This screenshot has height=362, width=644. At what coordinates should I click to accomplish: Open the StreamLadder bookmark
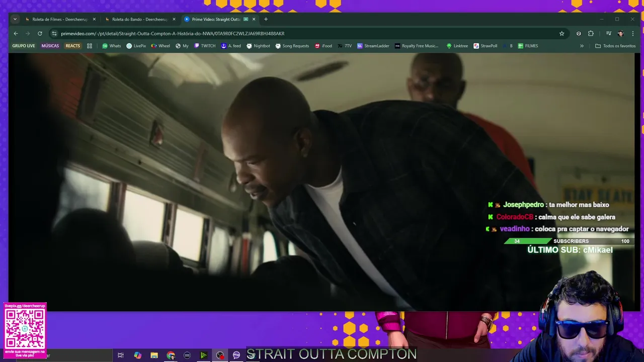tap(373, 46)
